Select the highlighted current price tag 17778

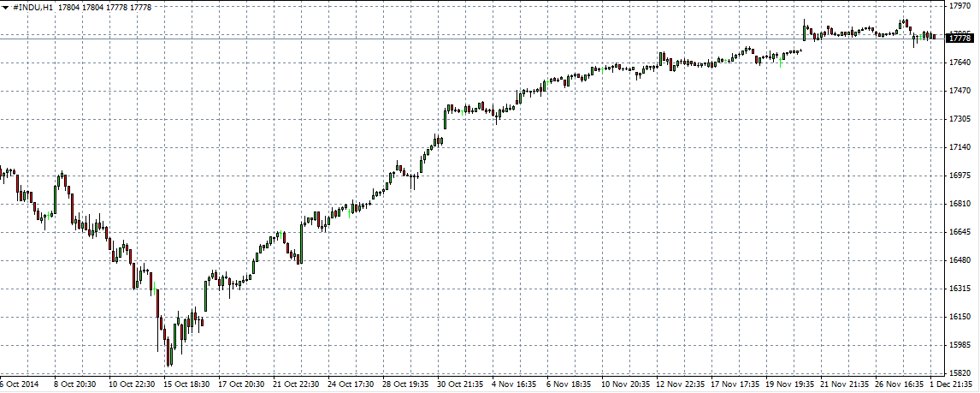[x=960, y=39]
